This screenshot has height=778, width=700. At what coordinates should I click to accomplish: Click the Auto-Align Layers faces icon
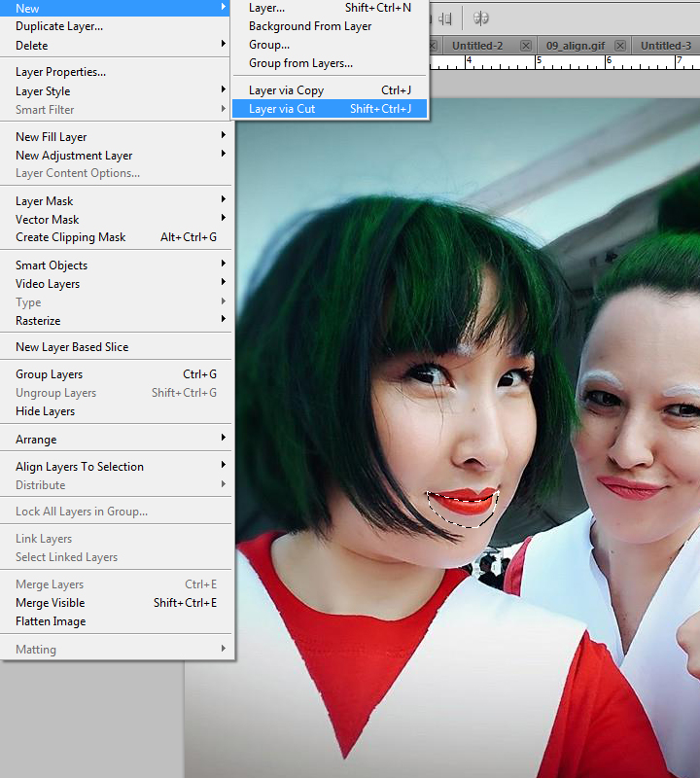[x=480, y=18]
